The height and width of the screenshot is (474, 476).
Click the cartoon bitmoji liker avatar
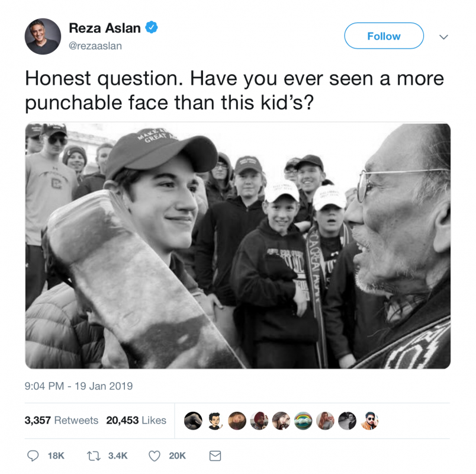tap(215, 421)
